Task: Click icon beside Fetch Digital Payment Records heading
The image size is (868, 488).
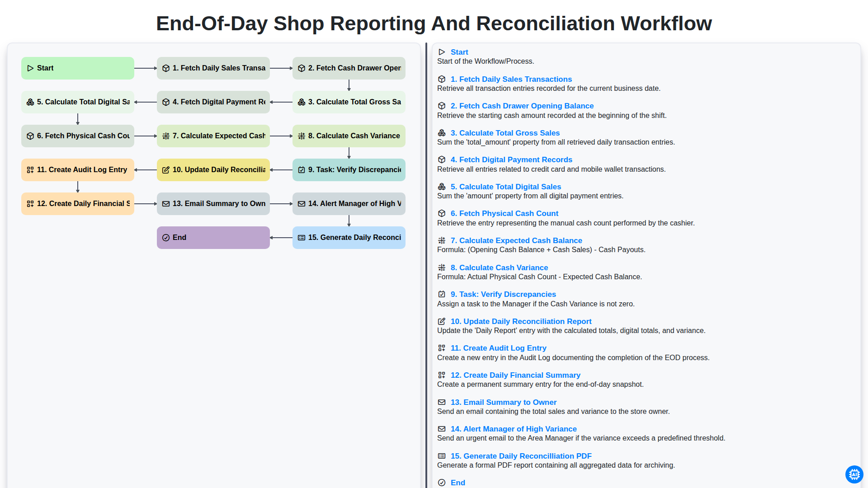Action: click(x=442, y=160)
